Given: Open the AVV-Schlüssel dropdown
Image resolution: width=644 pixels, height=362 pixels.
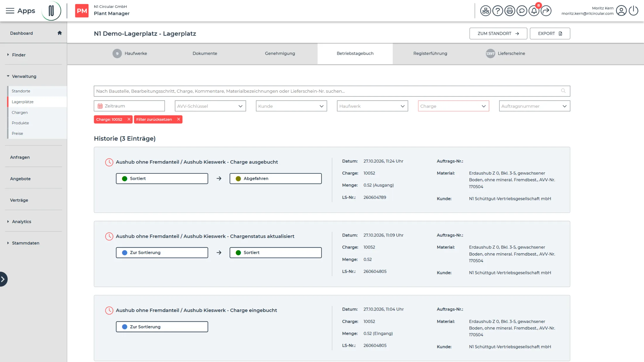Looking at the screenshot, I should [210, 106].
